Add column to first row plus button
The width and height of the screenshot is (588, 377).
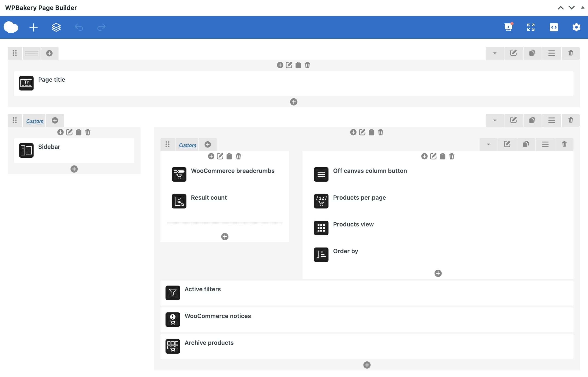click(x=49, y=53)
